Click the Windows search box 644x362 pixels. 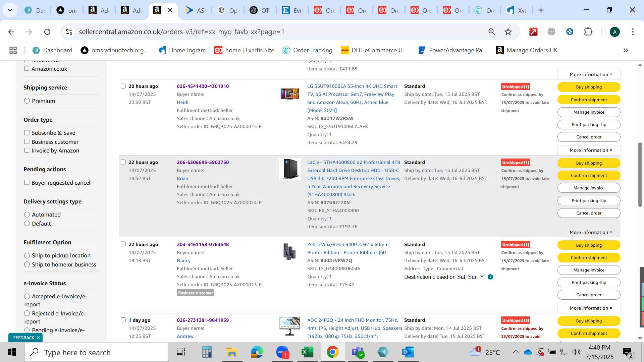click(x=97, y=352)
